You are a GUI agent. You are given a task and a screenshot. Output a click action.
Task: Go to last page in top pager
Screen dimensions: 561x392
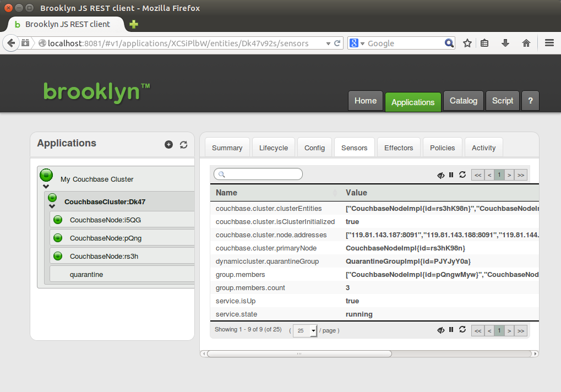tap(521, 175)
